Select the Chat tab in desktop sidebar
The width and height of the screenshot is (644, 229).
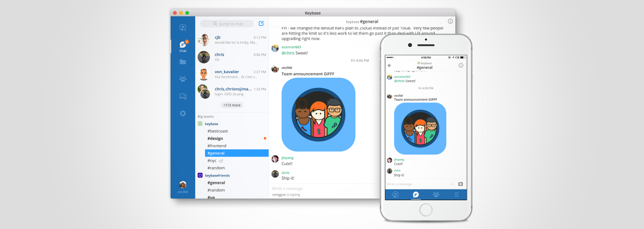pyautogui.click(x=183, y=46)
